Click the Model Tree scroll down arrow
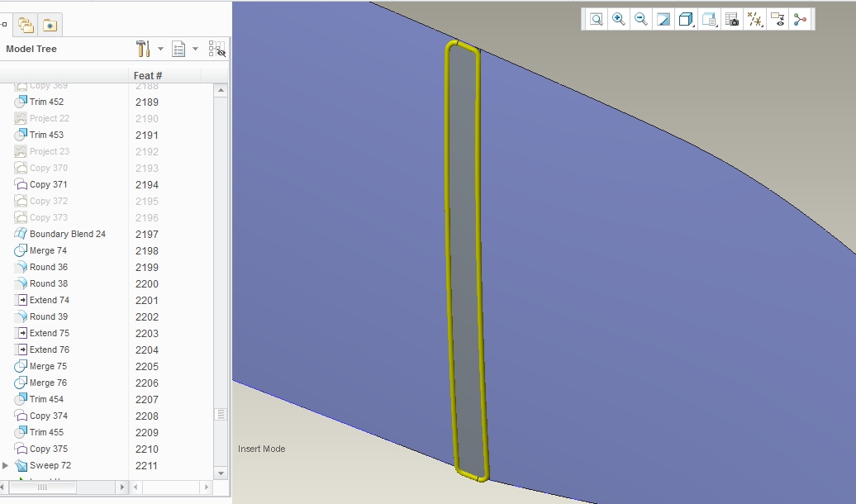856x504 pixels. tap(221, 473)
